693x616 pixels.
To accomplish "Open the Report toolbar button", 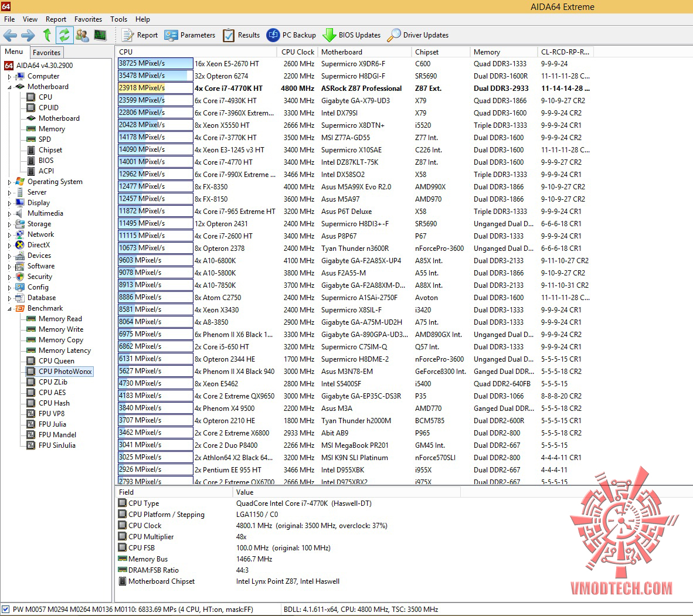I will [x=140, y=35].
